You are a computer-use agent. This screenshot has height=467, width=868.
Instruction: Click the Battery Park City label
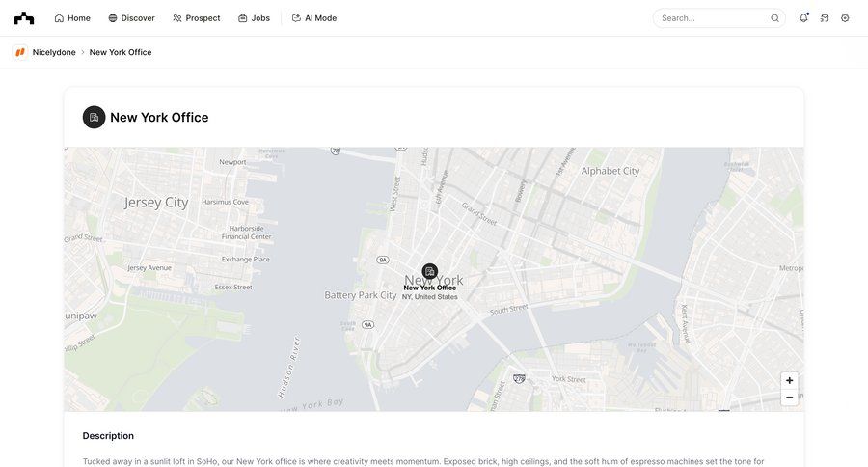pyautogui.click(x=361, y=295)
